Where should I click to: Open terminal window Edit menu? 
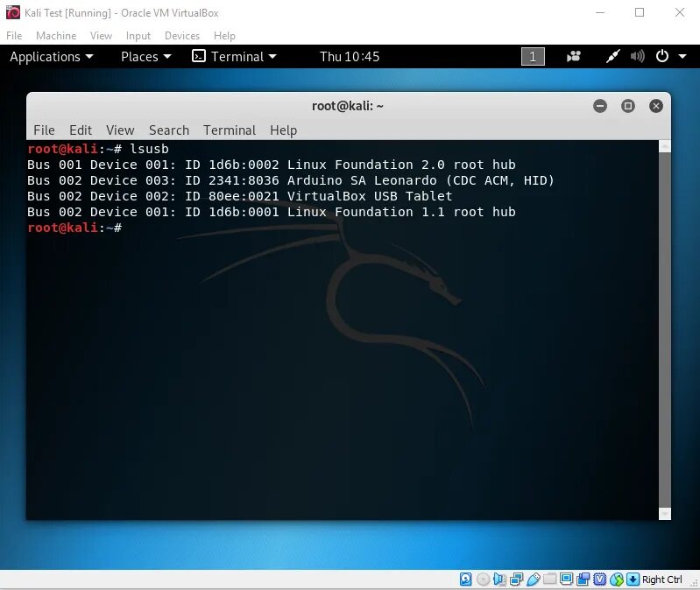click(81, 130)
